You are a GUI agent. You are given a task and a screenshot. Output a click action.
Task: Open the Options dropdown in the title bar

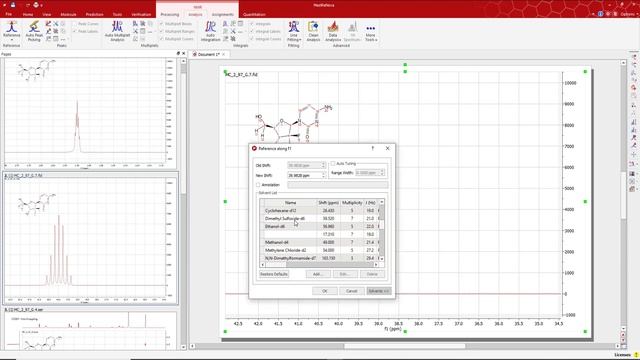[x=627, y=14]
